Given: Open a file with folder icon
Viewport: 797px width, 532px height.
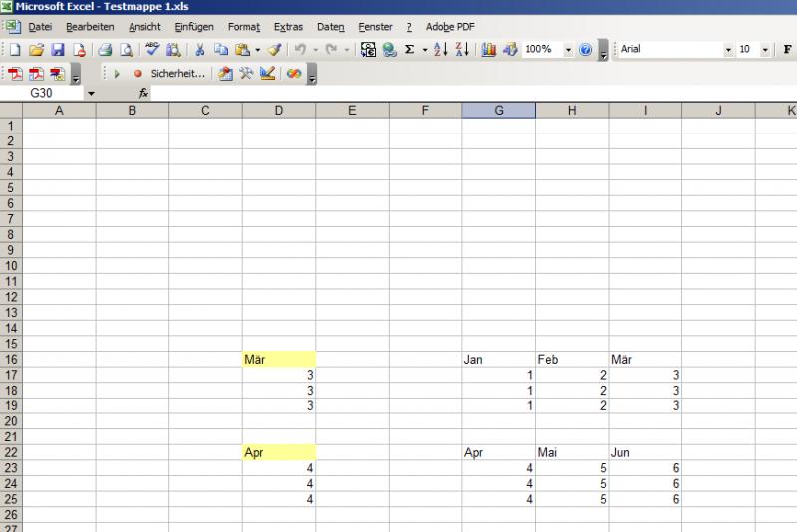Looking at the screenshot, I should pyautogui.click(x=36, y=49).
